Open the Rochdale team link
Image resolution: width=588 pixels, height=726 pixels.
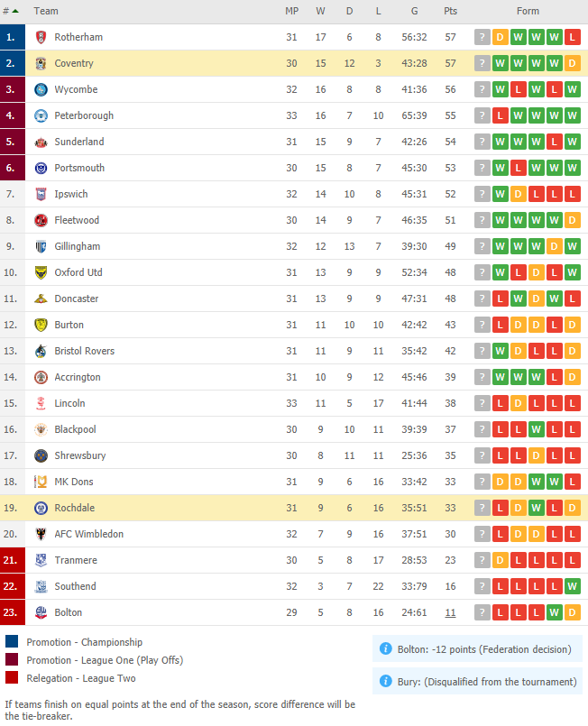(75, 508)
